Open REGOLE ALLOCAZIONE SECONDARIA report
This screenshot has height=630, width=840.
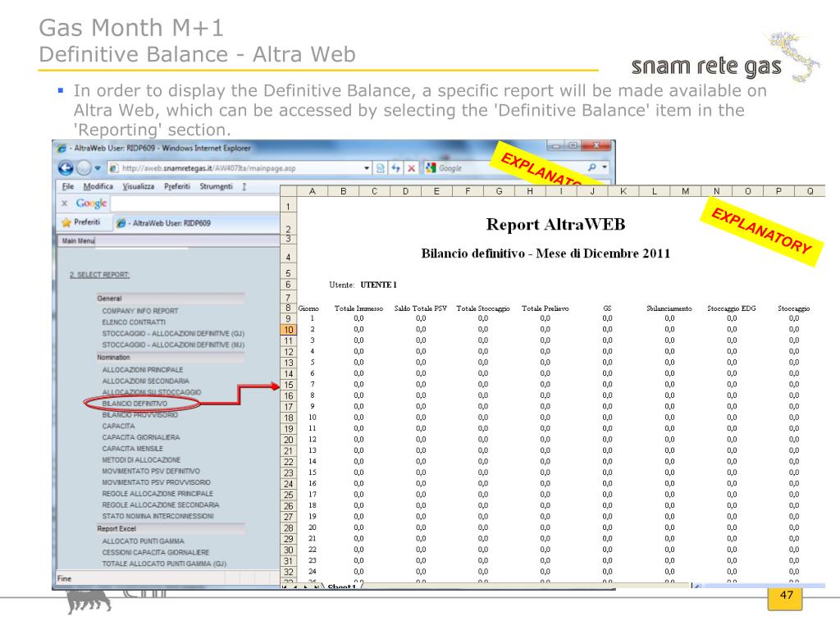[x=160, y=504]
